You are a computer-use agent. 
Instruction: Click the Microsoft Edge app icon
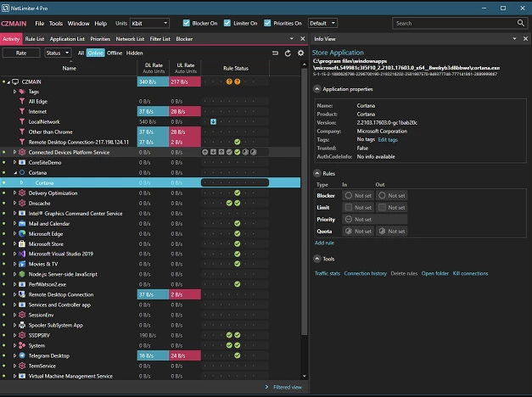pyautogui.click(x=22, y=233)
